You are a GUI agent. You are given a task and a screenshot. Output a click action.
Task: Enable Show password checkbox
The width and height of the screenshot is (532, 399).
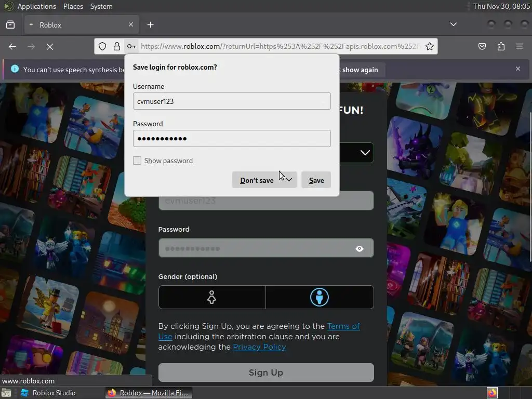click(137, 161)
